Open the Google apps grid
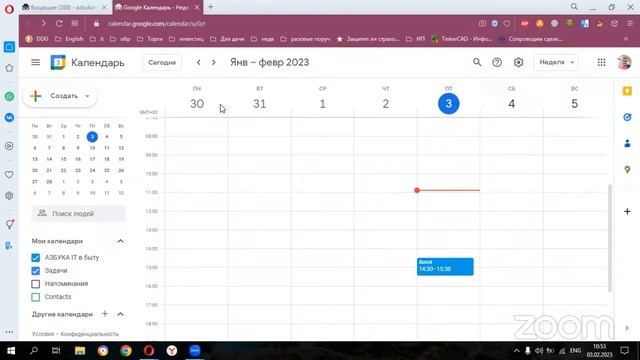This screenshot has width=640, height=360. point(601,62)
